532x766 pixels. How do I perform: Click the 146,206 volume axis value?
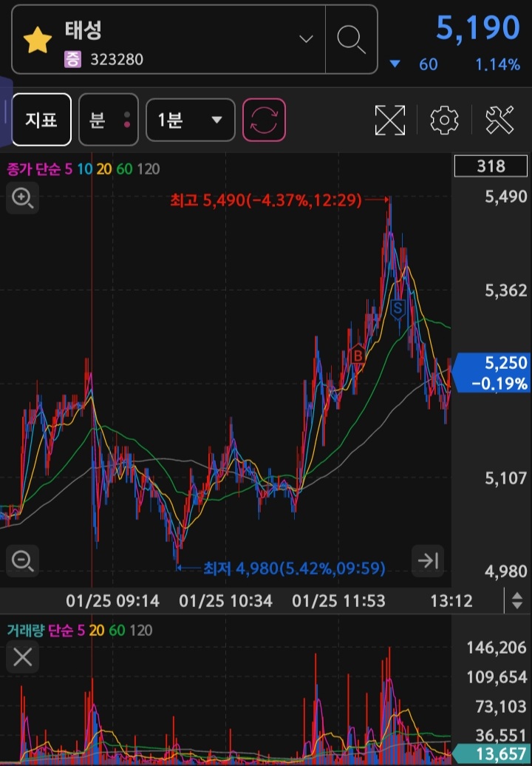click(497, 648)
